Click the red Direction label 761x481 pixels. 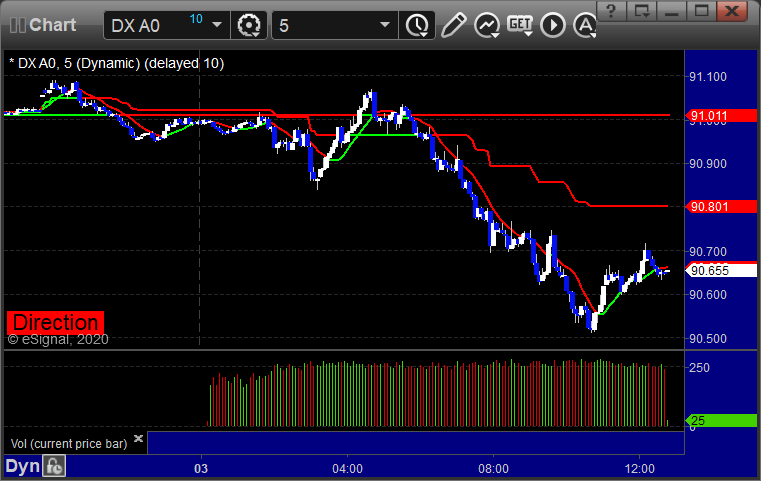coord(55,322)
